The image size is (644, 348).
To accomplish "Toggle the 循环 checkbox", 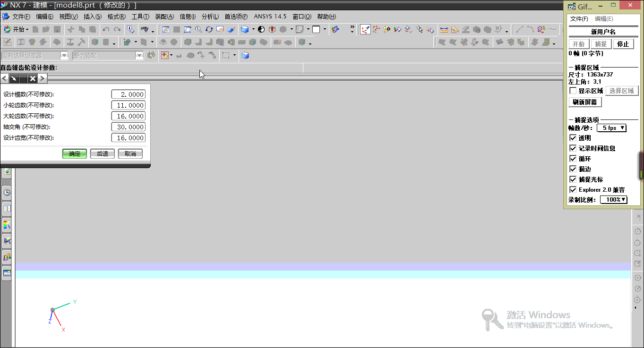I will click(x=573, y=159).
